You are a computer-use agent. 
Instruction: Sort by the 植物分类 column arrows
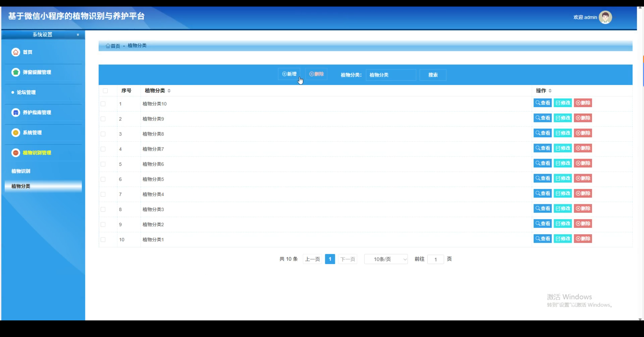click(169, 91)
